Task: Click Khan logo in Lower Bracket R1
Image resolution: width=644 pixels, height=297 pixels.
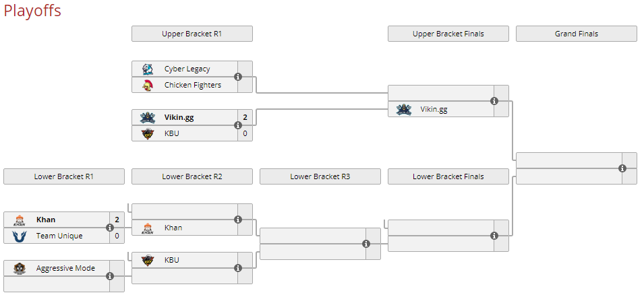Action: [x=20, y=220]
